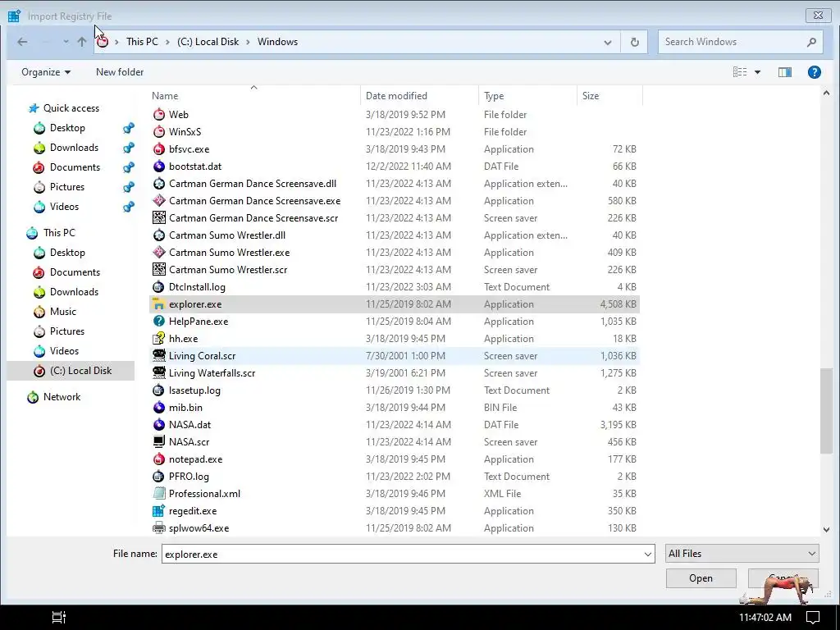840x630 pixels.
Task: Open Task View on the taskbar
Action: tap(58, 617)
